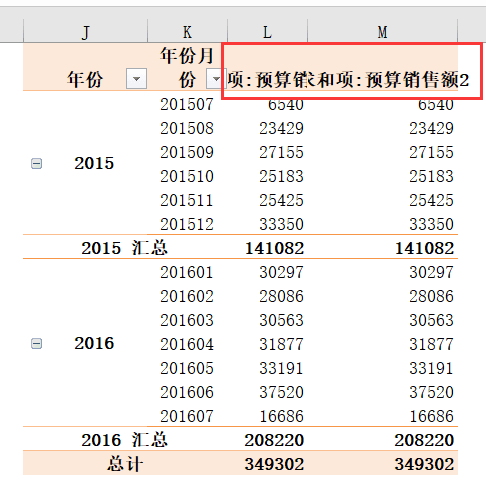Click the 2016 year label

pos(94,343)
